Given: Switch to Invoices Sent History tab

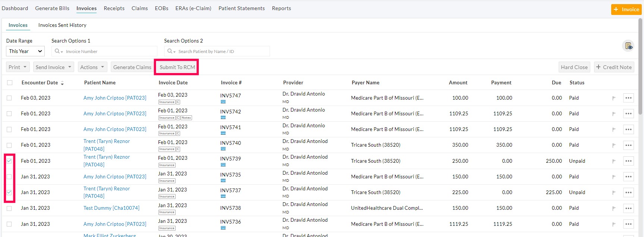Looking at the screenshot, I should tap(62, 25).
